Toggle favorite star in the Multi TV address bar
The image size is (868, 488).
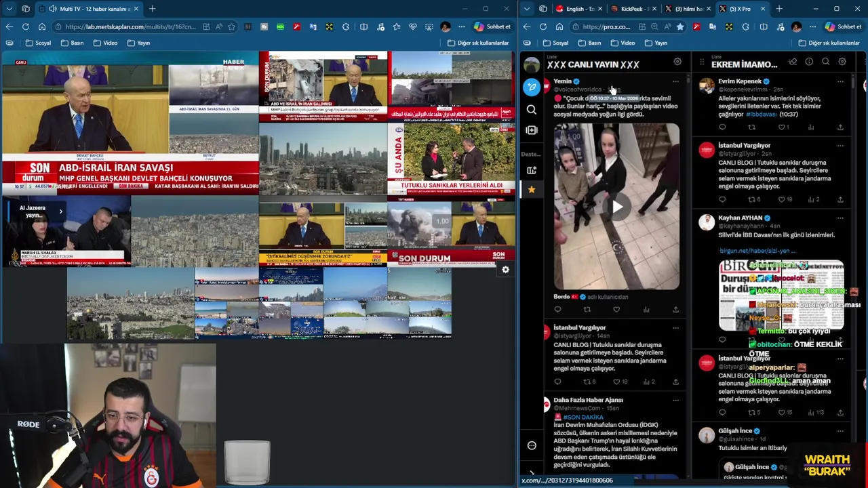(231, 26)
